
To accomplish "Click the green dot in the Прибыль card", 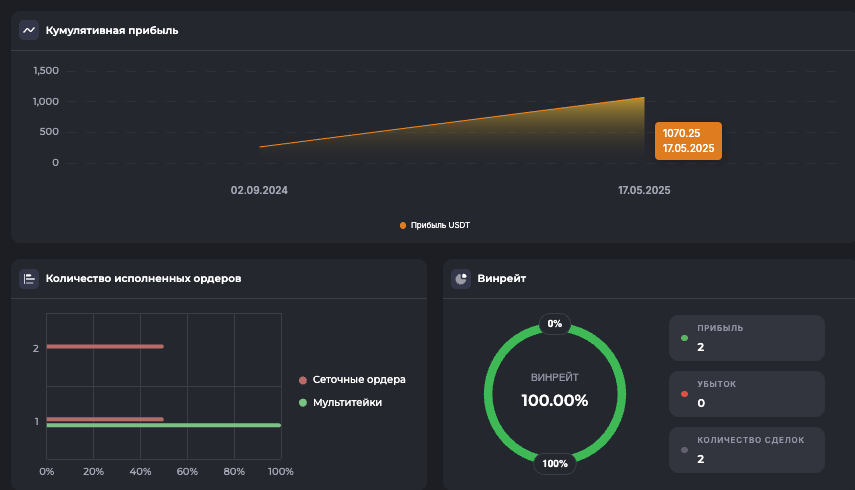I will pos(684,338).
